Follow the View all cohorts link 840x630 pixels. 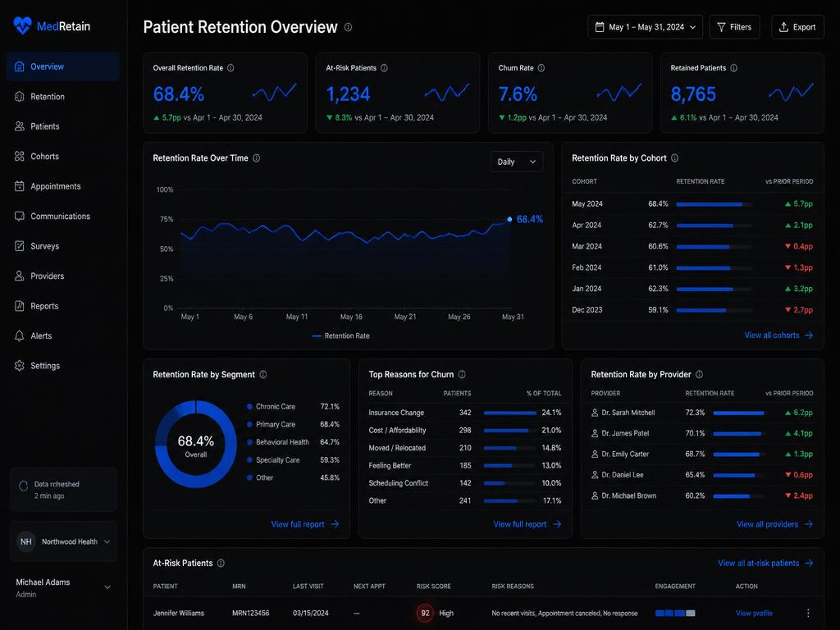779,335
